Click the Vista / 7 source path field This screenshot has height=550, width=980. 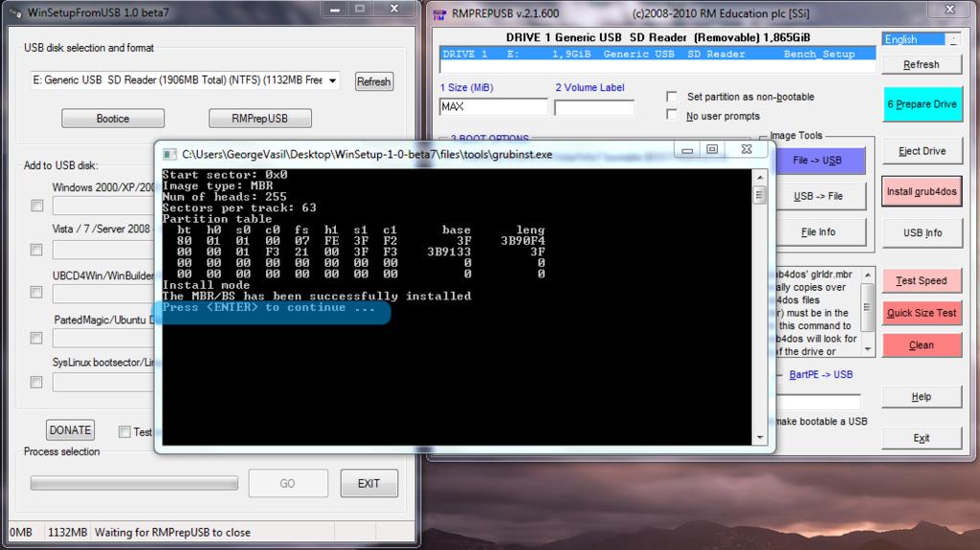(103, 250)
